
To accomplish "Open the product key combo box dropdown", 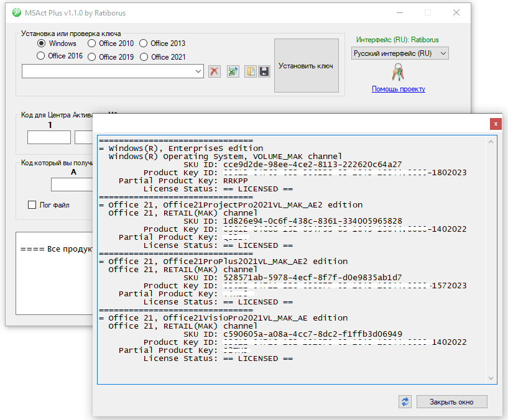I will coord(198,71).
